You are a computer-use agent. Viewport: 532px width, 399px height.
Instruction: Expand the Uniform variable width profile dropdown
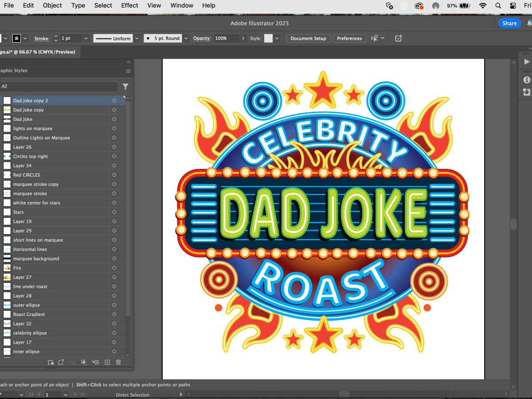(137, 39)
